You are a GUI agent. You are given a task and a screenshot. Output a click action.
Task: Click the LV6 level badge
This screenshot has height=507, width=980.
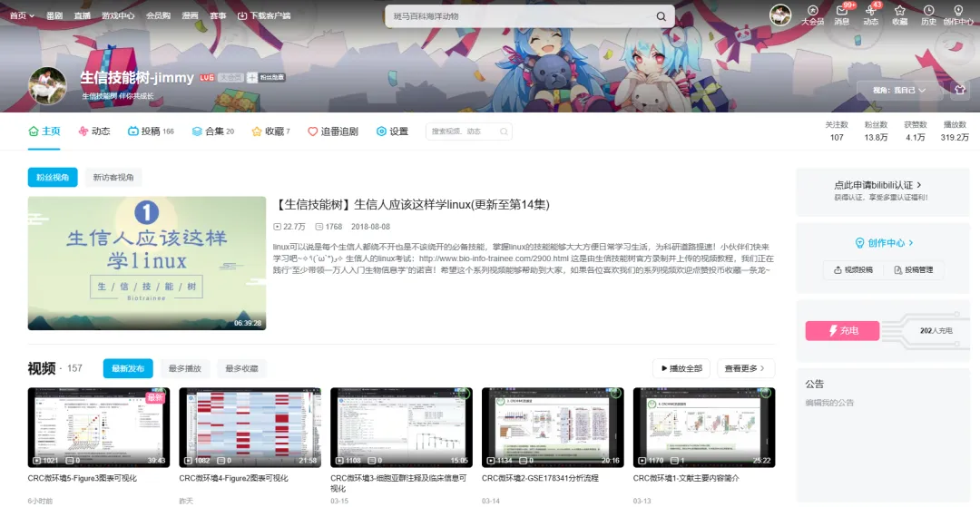(x=207, y=77)
